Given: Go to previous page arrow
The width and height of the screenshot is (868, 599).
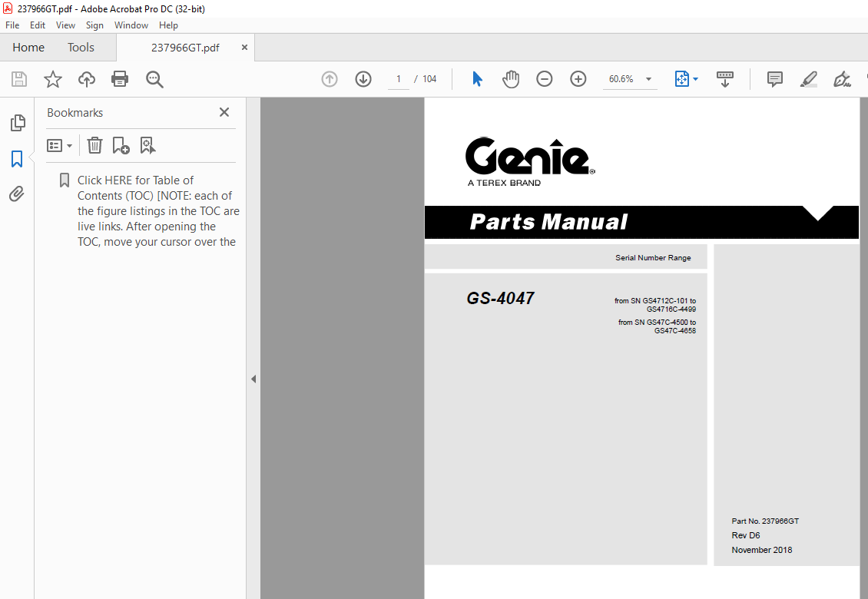Looking at the screenshot, I should (x=330, y=79).
